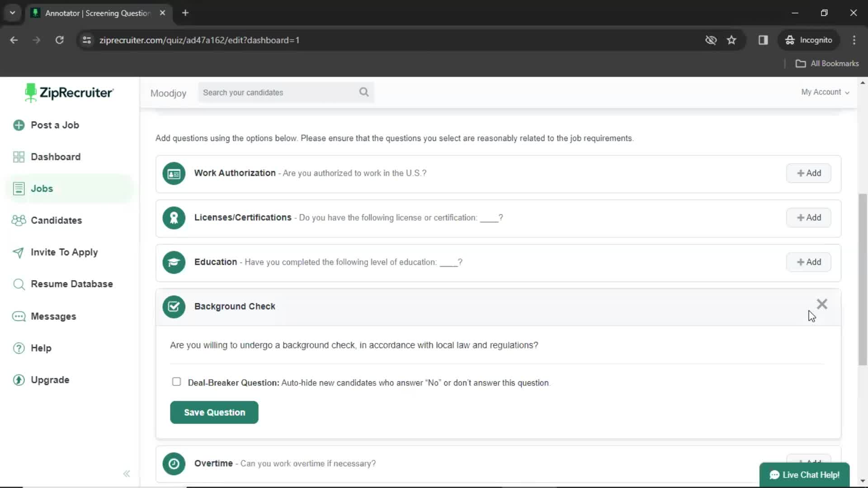Image resolution: width=868 pixels, height=488 pixels.
Task: Close the Background Check question panel
Action: (x=821, y=304)
